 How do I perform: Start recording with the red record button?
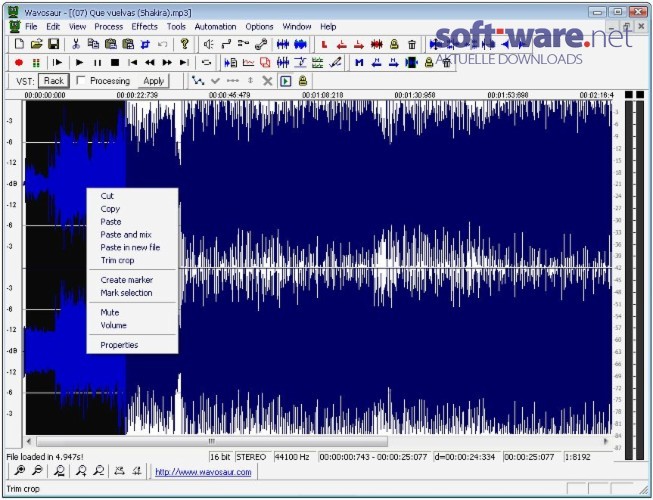coord(19,63)
